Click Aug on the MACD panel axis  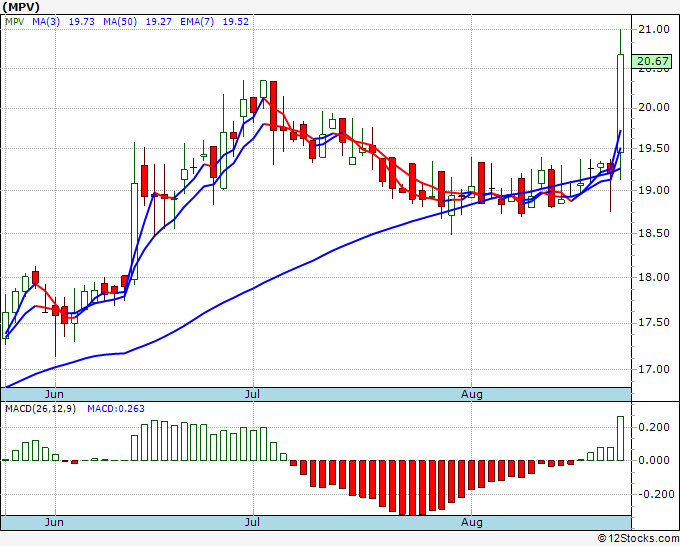(472, 522)
